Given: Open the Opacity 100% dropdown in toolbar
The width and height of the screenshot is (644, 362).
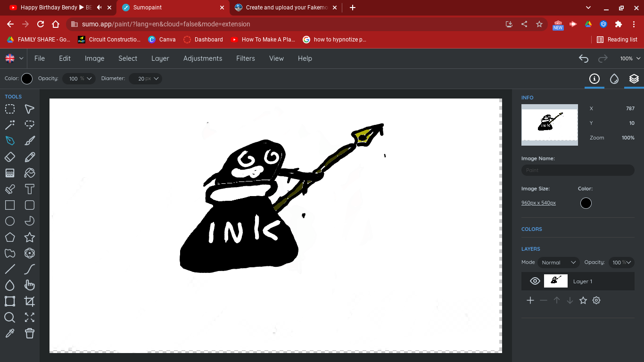Looking at the screenshot, I should point(79,79).
